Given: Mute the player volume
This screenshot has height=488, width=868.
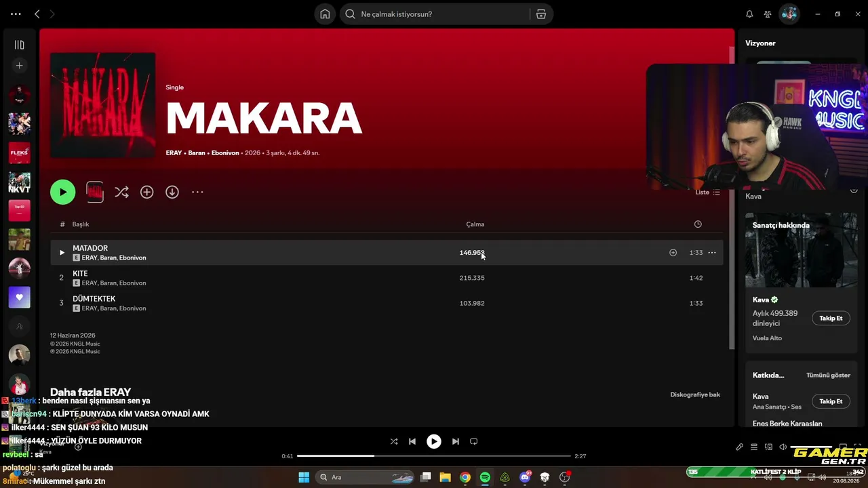Looking at the screenshot, I should click(x=783, y=447).
